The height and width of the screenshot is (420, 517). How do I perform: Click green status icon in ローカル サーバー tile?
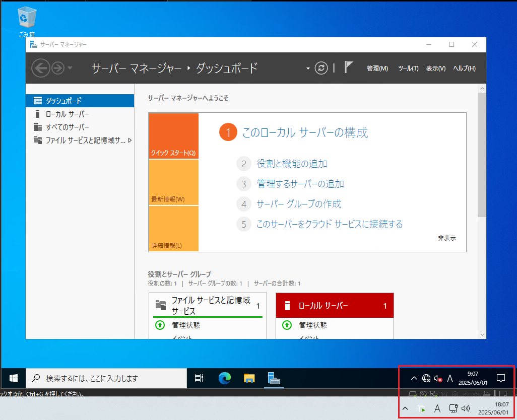click(x=287, y=325)
